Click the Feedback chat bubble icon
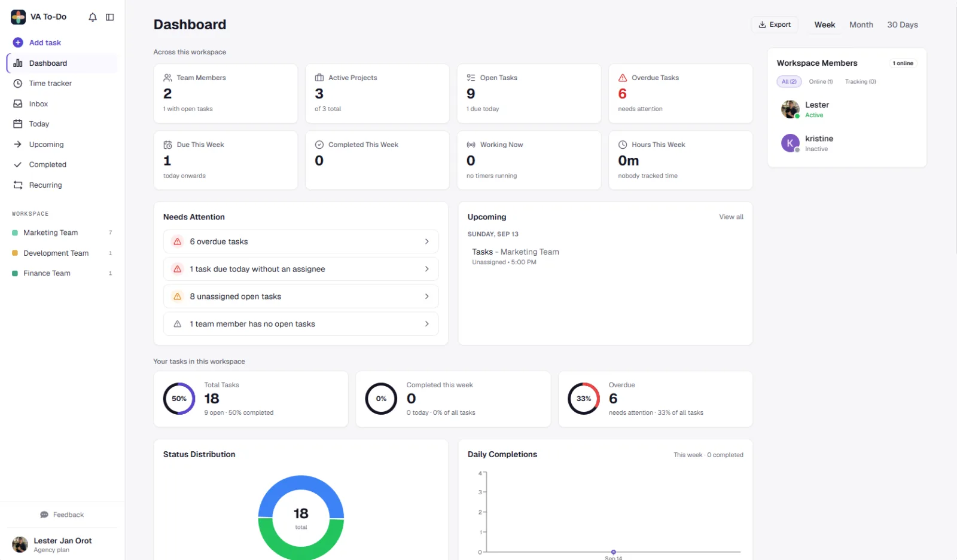 (x=44, y=515)
